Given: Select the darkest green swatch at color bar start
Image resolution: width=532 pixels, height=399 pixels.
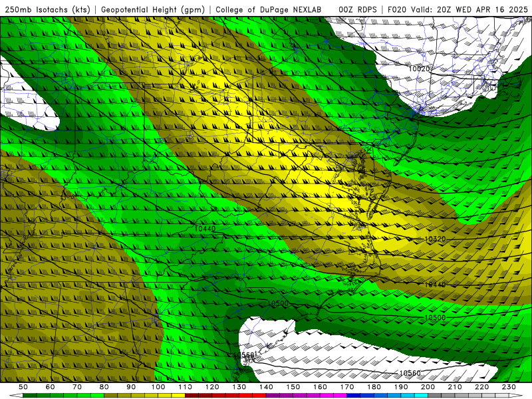Looking at the screenshot, I should (x=30, y=396).
